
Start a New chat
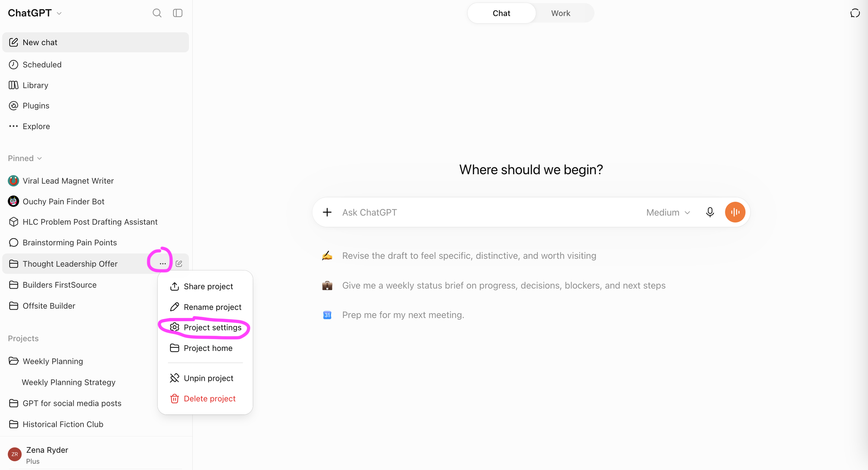click(95, 42)
